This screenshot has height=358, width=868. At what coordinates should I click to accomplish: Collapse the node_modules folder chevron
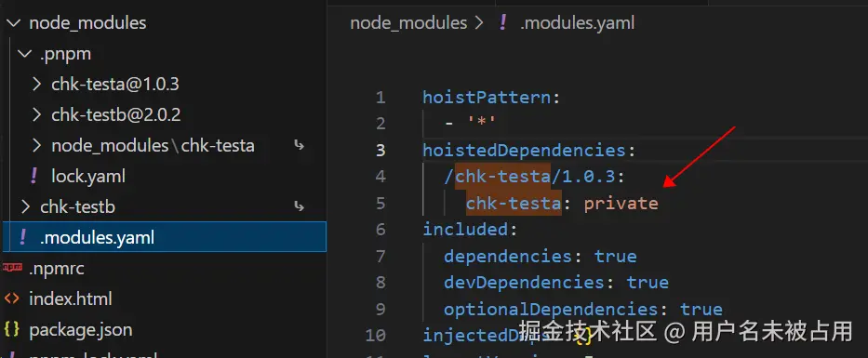tap(14, 23)
